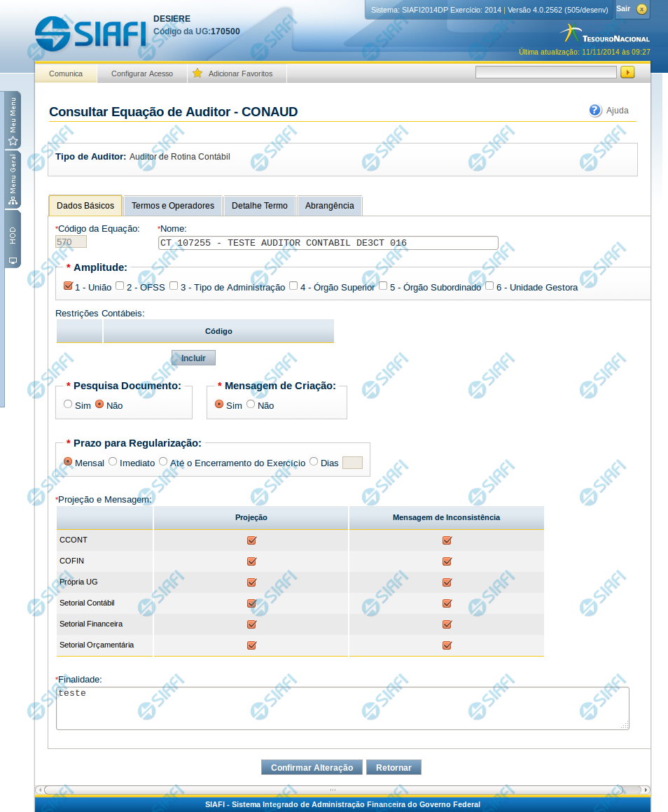Open the HOD side panel
Viewport: 668px width, 812px height.
[13, 239]
